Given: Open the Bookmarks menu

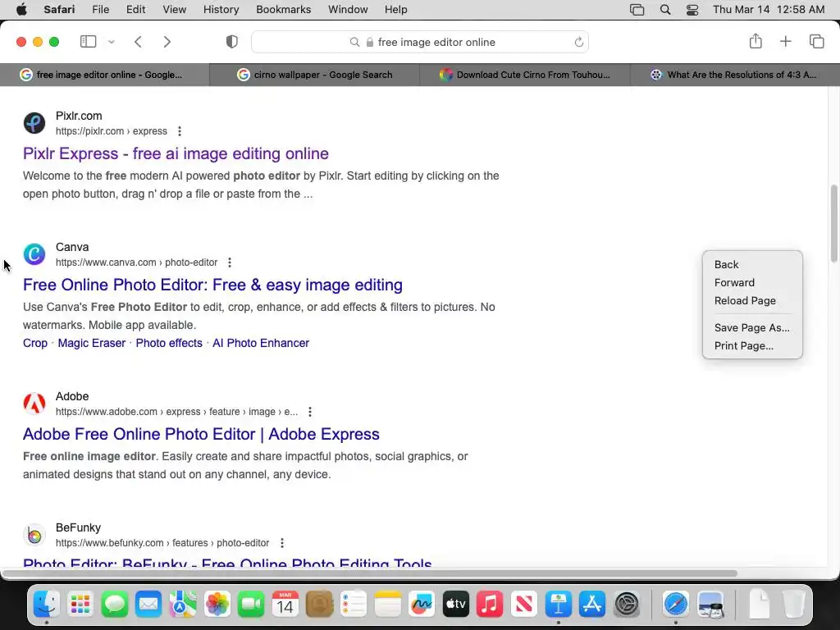Looking at the screenshot, I should tap(283, 10).
